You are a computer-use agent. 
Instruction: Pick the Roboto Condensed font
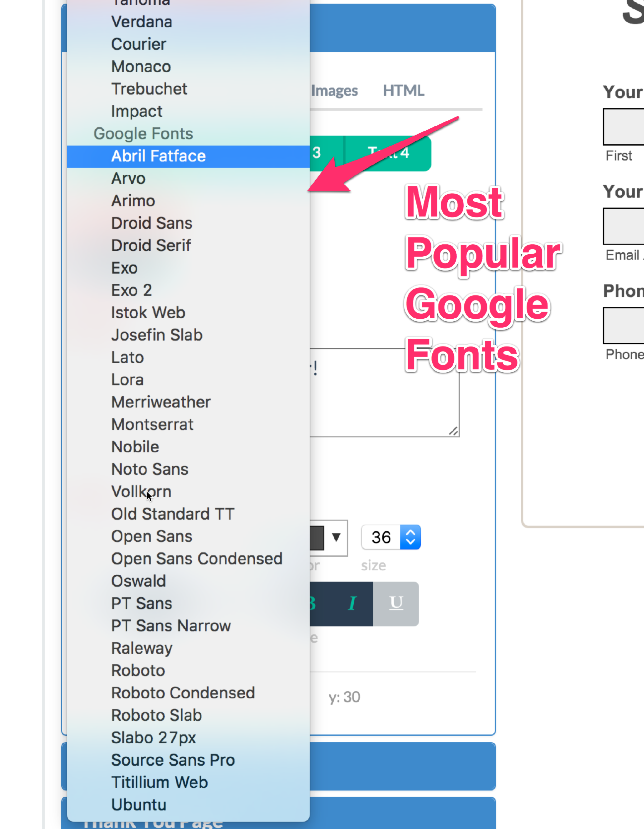click(183, 693)
